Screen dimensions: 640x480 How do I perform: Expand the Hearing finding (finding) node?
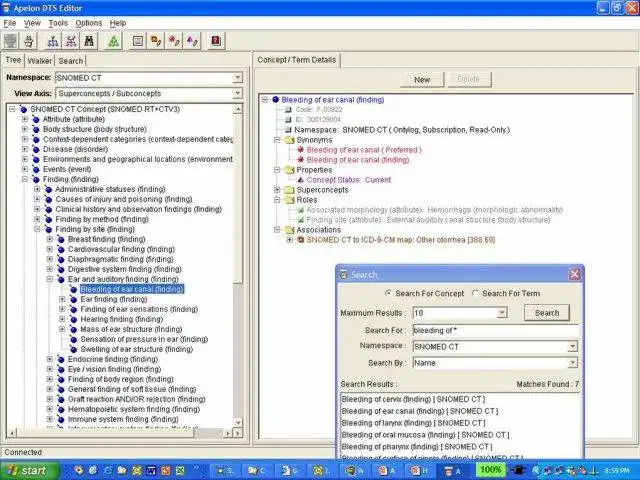tap(62, 319)
